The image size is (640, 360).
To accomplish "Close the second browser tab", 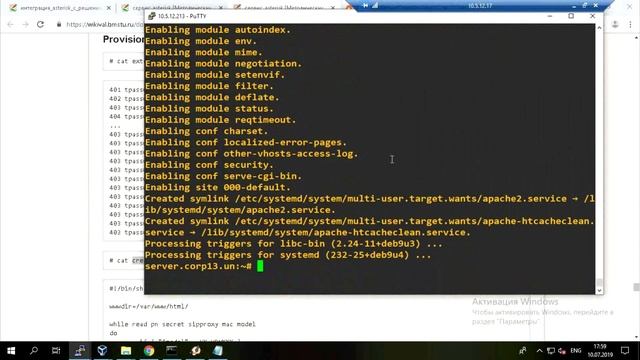I will coord(221,8).
